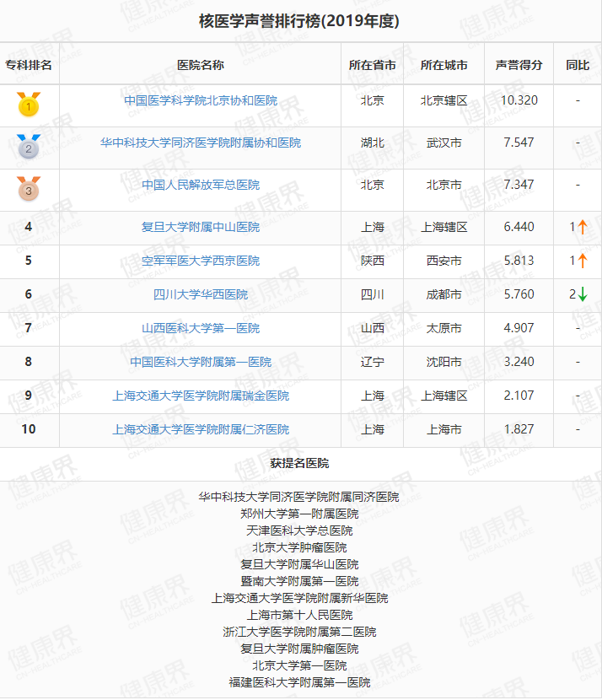Open 华中科技大学同济医学院附属协和医院 link
Image resolution: width=602 pixels, height=700 pixels.
[201, 143]
